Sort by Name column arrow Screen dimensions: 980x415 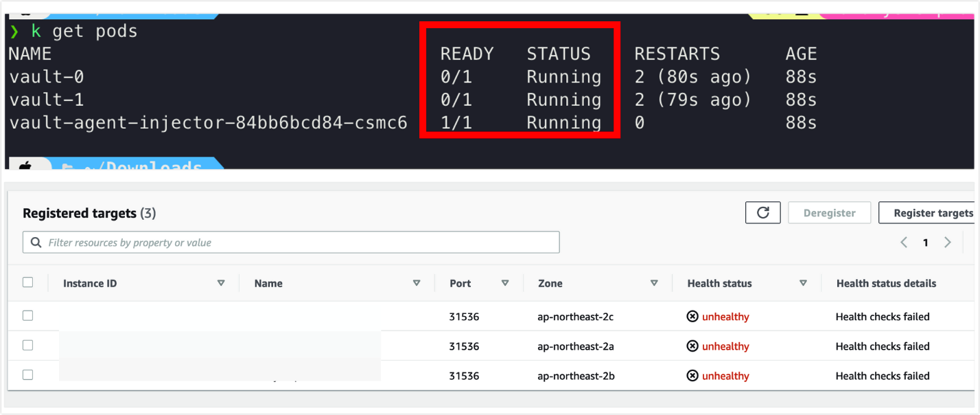click(417, 283)
